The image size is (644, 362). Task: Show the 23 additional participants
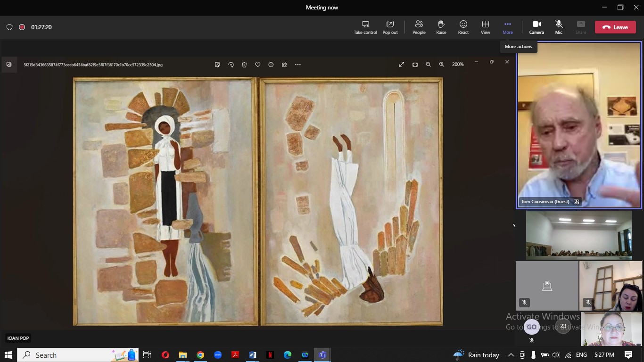563,326
